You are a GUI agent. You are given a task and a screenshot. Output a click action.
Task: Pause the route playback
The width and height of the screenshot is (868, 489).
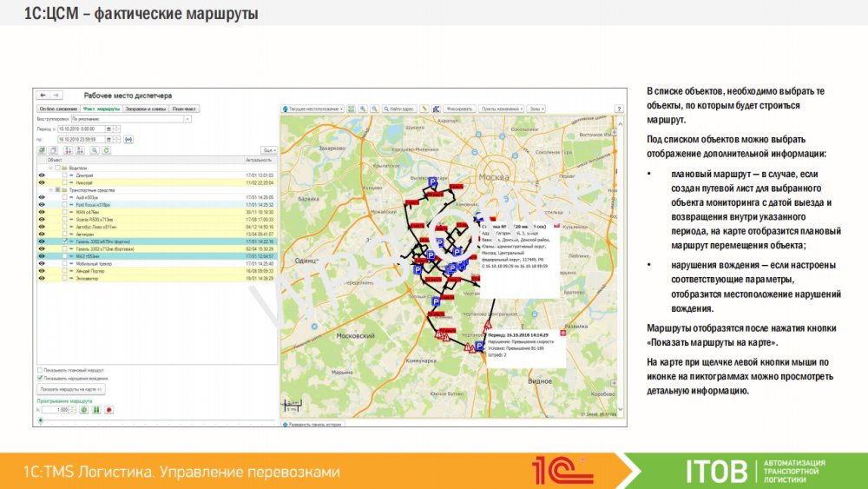pos(96,409)
